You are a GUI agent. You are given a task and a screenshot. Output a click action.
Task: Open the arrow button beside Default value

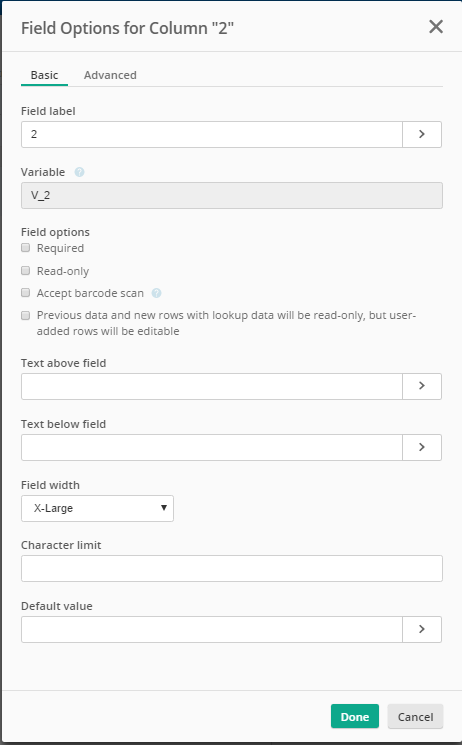click(422, 629)
